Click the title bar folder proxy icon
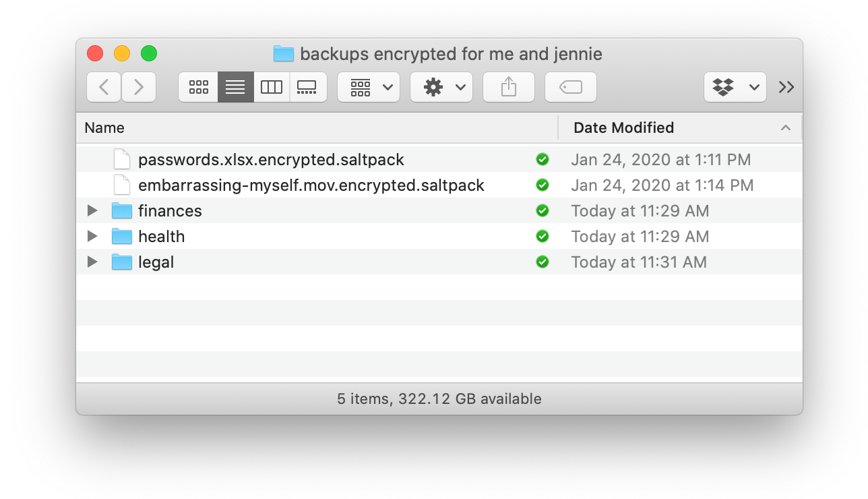 [284, 54]
